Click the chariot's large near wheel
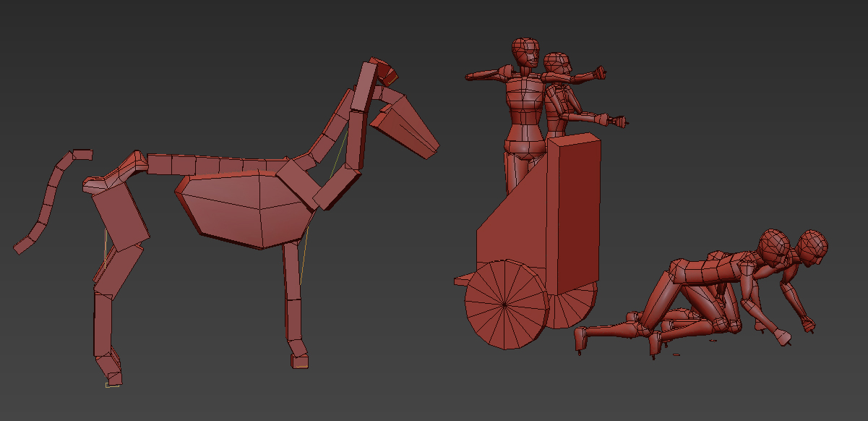The height and width of the screenshot is (421, 868). (504, 305)
